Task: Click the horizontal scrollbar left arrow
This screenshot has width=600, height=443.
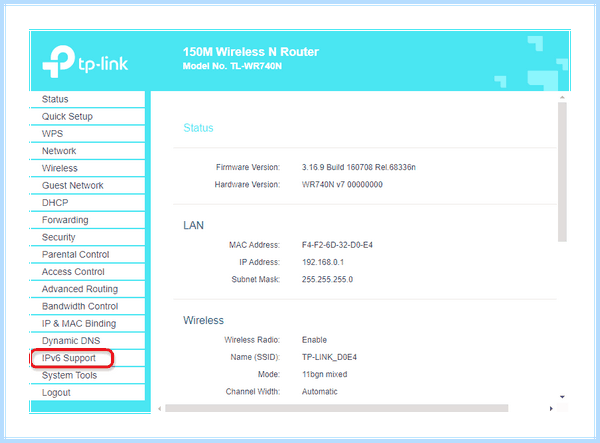Action: (x=160, y=409)
